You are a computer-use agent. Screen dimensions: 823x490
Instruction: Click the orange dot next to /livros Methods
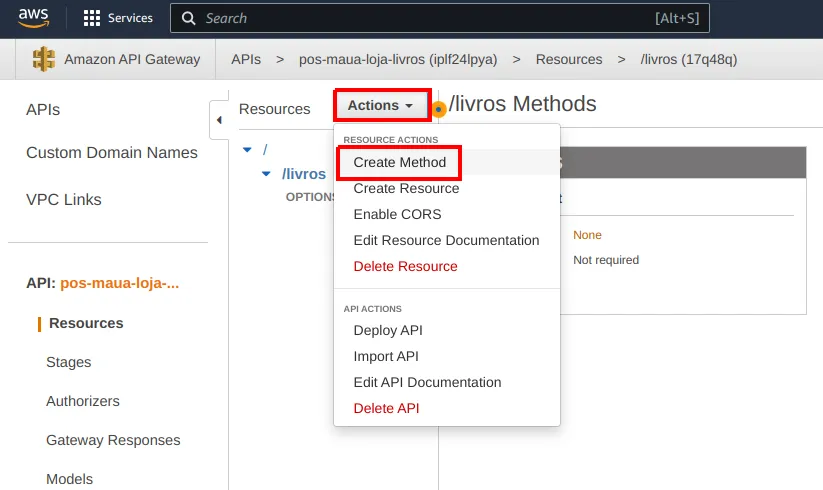click(439, 110)
